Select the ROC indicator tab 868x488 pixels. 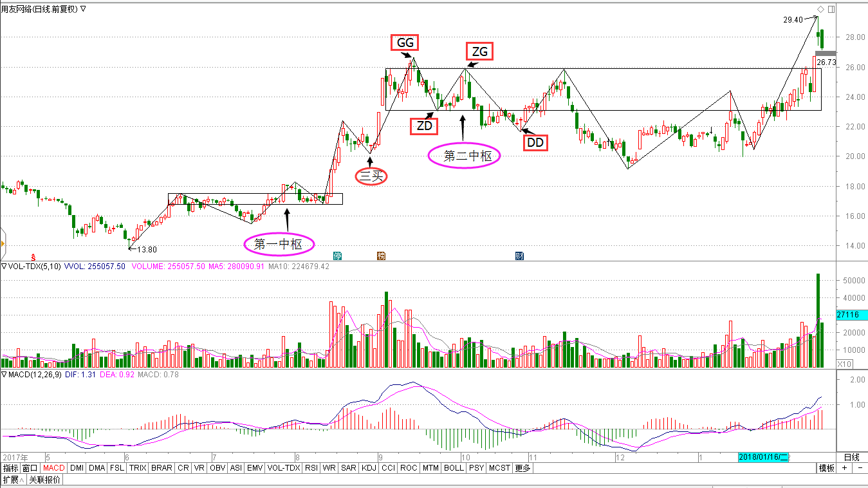pyautogui.click(x=409, y=468)
